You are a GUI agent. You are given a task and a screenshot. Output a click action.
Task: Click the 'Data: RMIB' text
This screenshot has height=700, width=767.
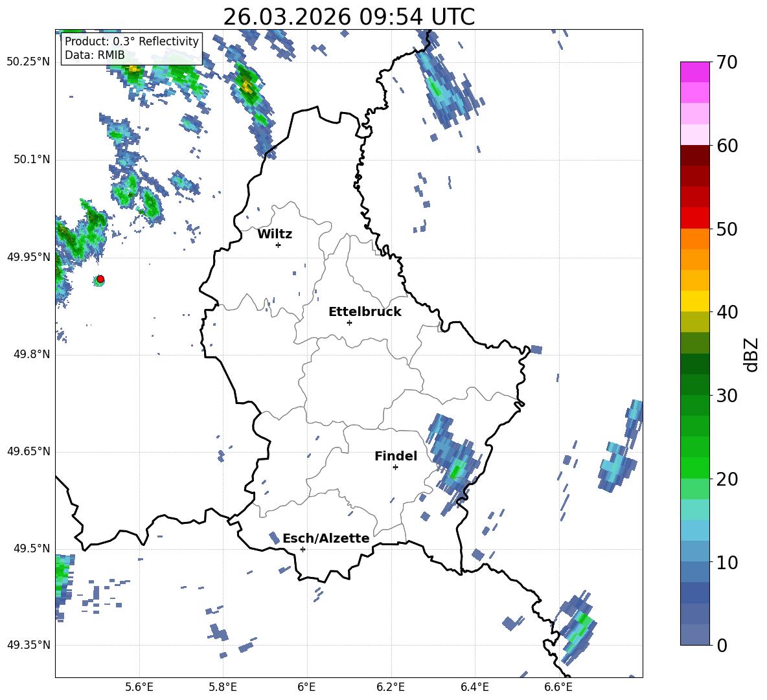pyautogui.click(x=95, y=55)
